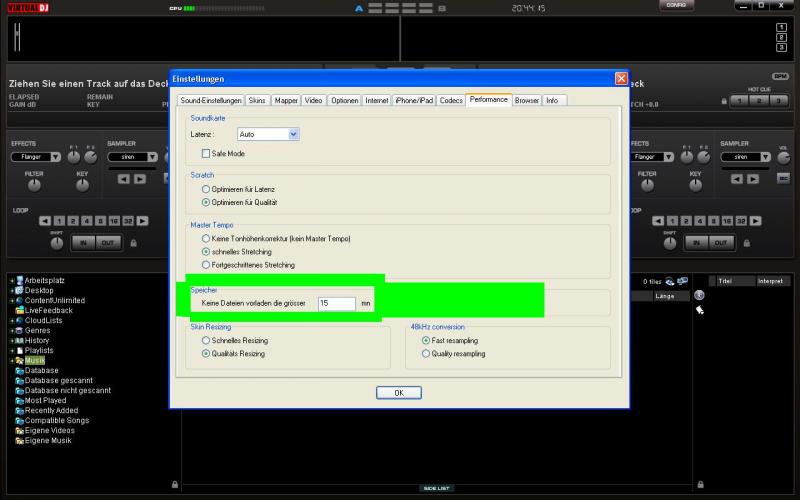Switch to iPhone/iPad tab
Image resolution: width=800 pixels, height=500 pixels.
coord(414,101)
